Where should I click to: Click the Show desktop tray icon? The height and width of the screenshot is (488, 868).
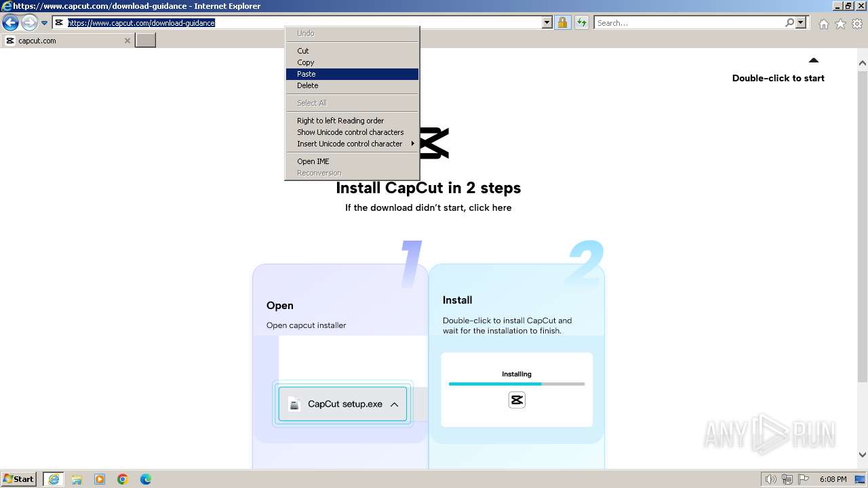(x=860, y=479)
